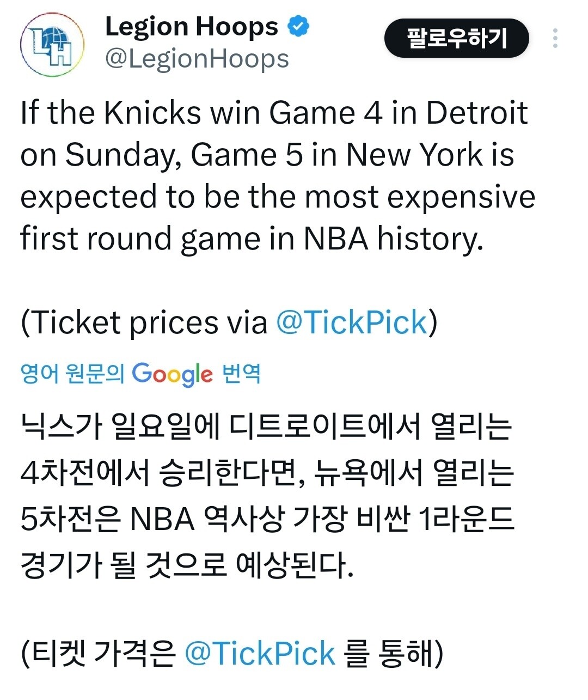Click the Korean line starting 닉스가 일요일에
This screenshot has height=700, width=588.
(266, 427)
